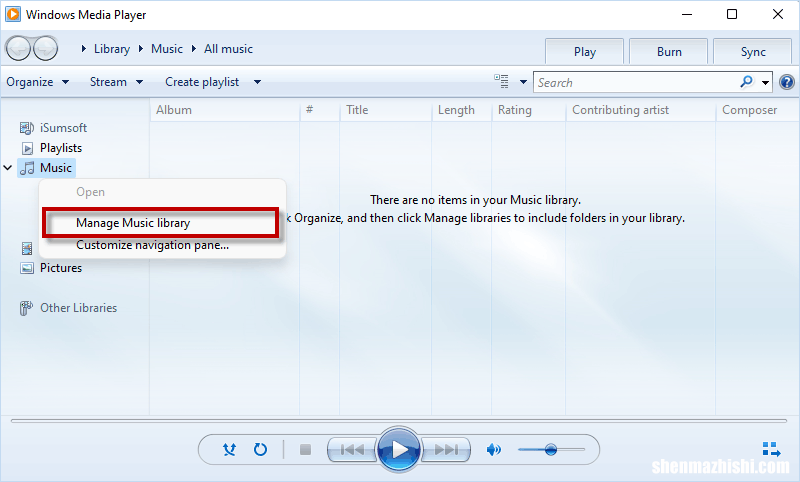Click the Back navigation arrow button
Image resolution: width=800 pixels, height=482 pixels.
pyautogui.click(x=18, y=49)
